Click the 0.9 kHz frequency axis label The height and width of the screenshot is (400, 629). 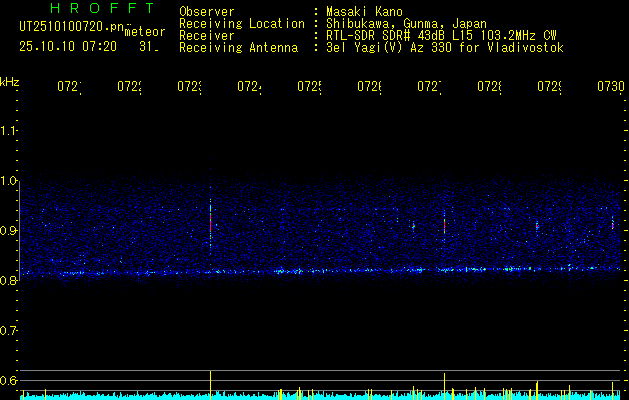pyautogui.click(x=8, y=230)
